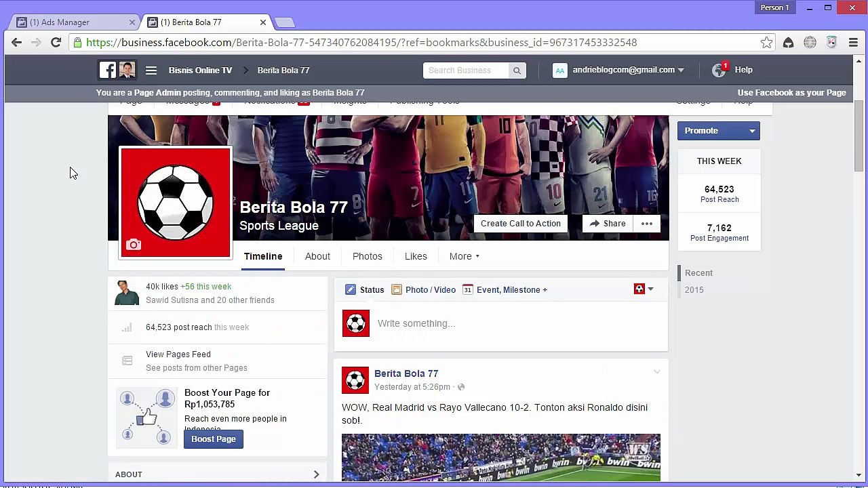The image size is (868, 488).
Task: Click the search magnifier button
Action: pos(517,70)
